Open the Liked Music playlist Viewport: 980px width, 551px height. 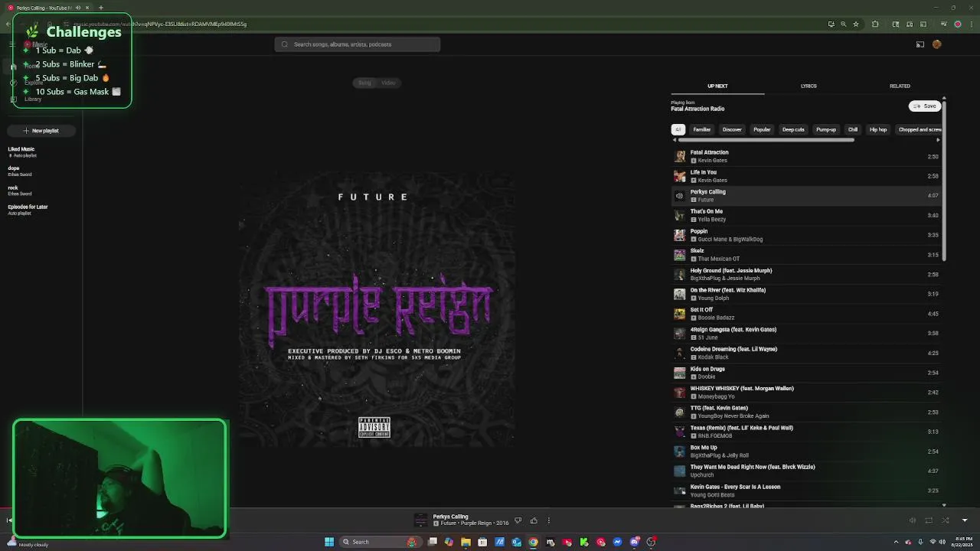(41, 152)
